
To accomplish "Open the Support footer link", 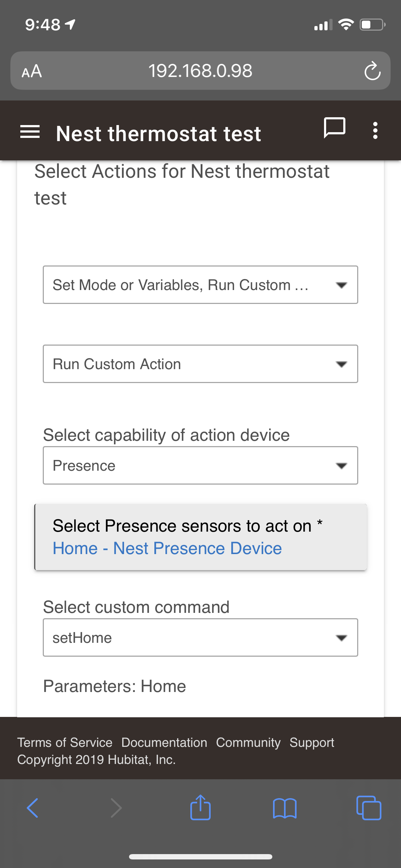I will pos(312,743).
